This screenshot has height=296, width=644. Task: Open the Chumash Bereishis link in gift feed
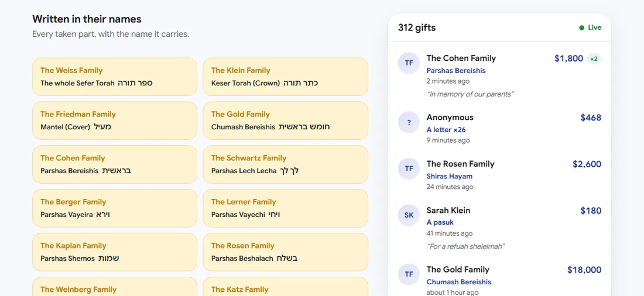pos(459,282)
